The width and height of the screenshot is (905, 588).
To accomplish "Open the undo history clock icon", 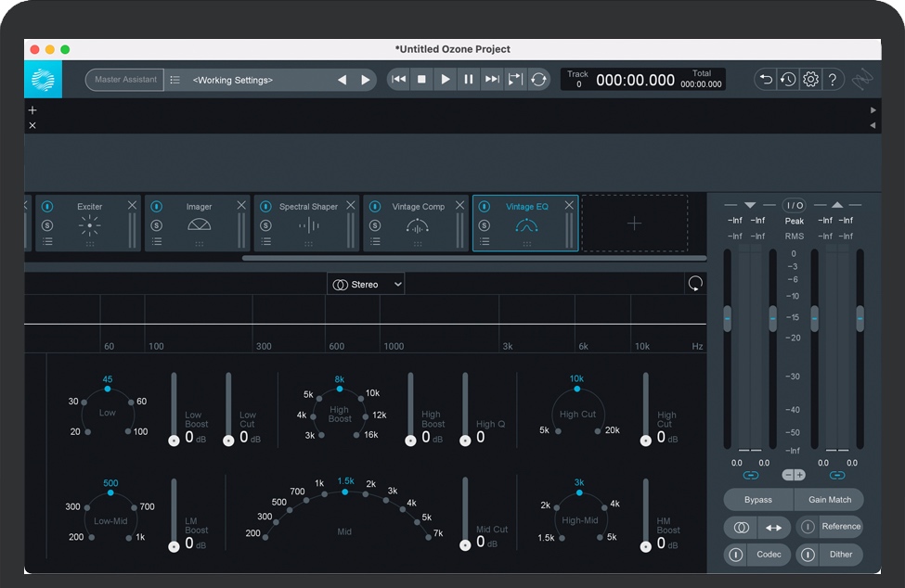I will point(788,80).
